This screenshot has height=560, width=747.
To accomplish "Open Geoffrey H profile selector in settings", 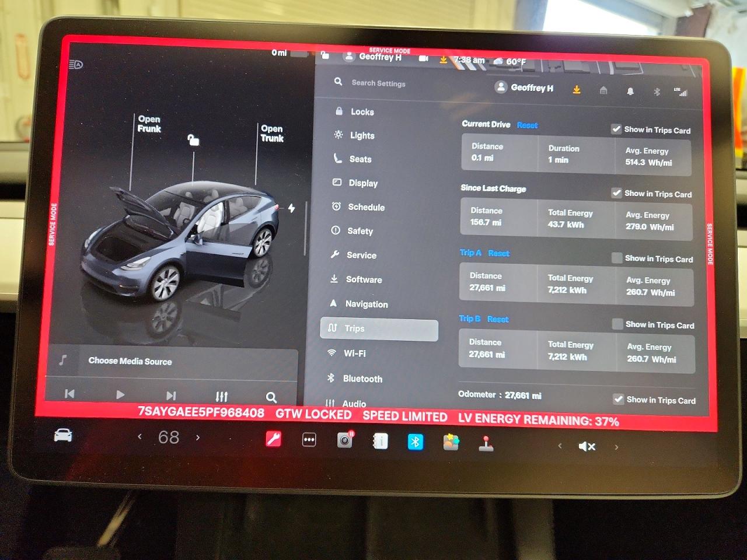I will 524,87.
